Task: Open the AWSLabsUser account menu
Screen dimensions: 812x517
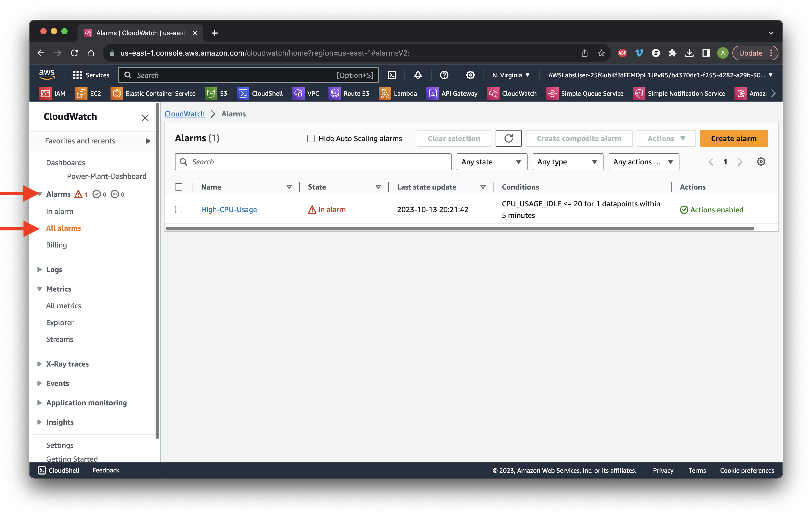Action: 660,75
